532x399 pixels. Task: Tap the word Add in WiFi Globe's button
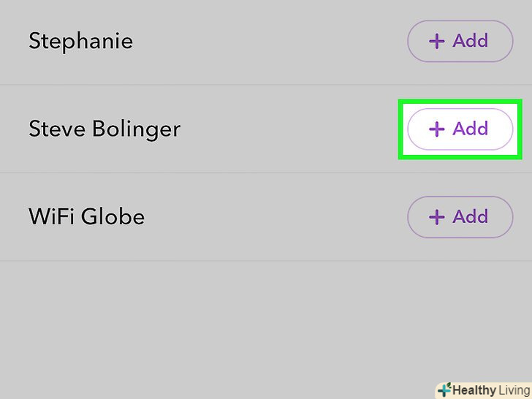point(470,216)
